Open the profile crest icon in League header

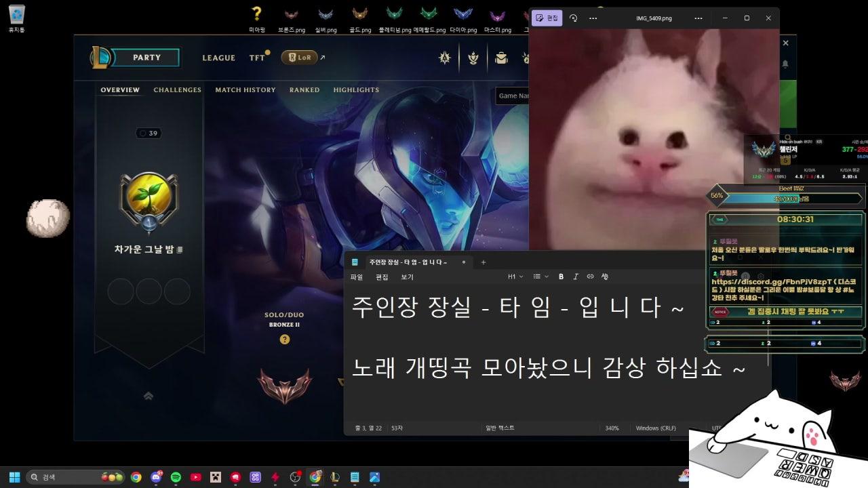pos(473,58)
